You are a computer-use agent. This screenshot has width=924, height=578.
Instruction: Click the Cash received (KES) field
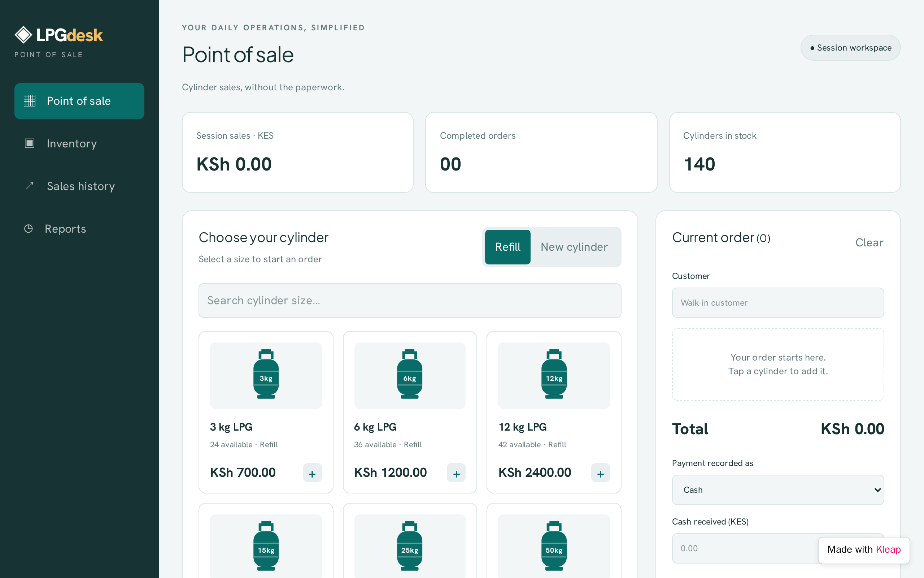pyautogui.click(x=778, y=548)
